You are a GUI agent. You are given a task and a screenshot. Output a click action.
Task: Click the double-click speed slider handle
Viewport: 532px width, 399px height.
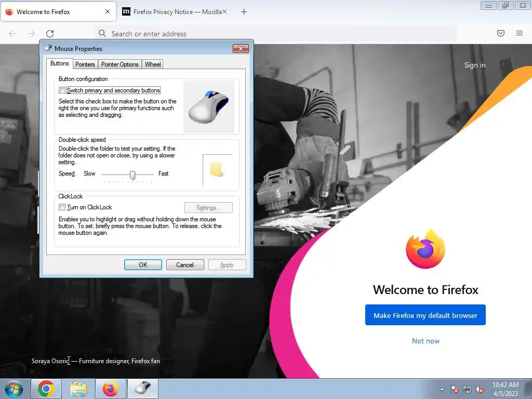[132, 175]
